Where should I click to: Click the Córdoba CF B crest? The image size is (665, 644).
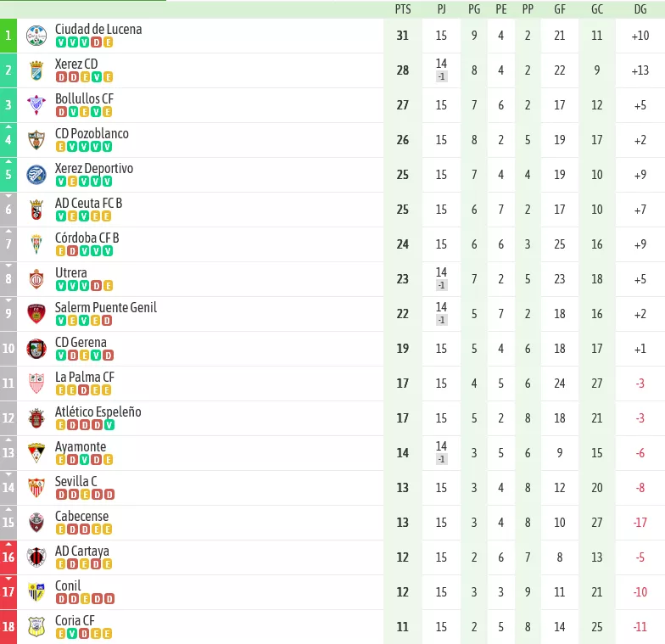pos(36,244)
